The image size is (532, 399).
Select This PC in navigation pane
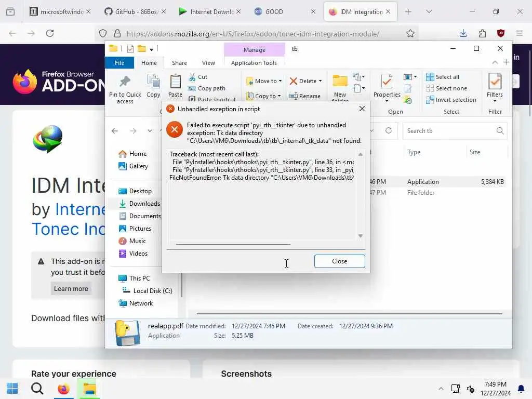coord(134,278)
